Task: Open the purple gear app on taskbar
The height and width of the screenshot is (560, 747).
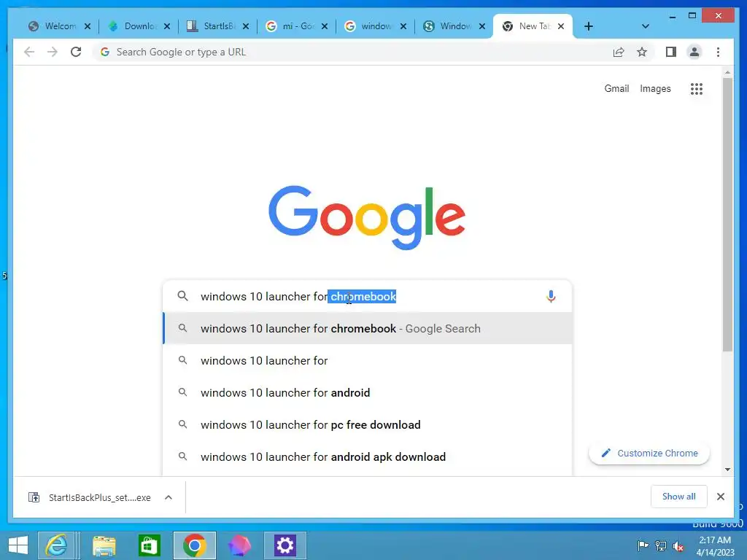Action: coord(285,545)
